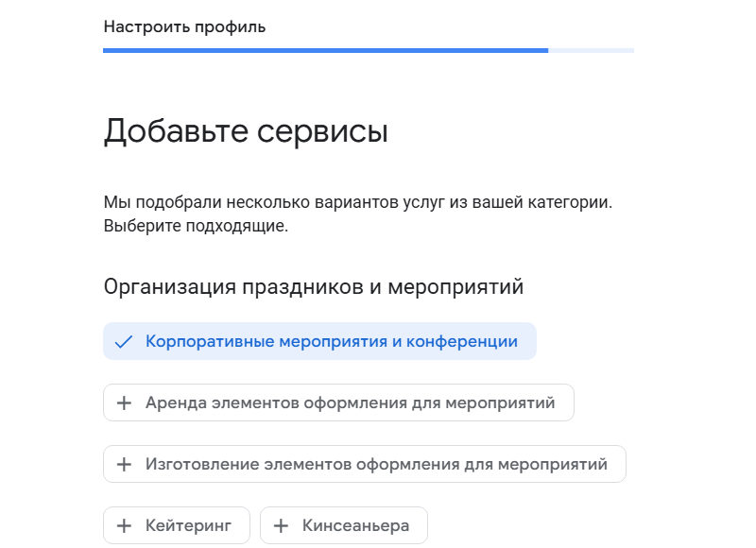
Task: Click plus icon beside Изготовление элементов оформления
Action: [x=124, y=464]
